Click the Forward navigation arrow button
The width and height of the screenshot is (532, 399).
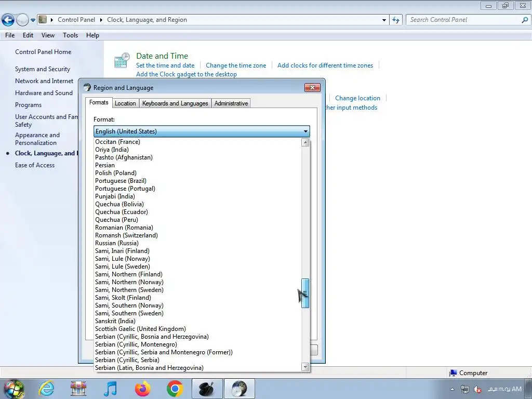click(x=22, y=20)
